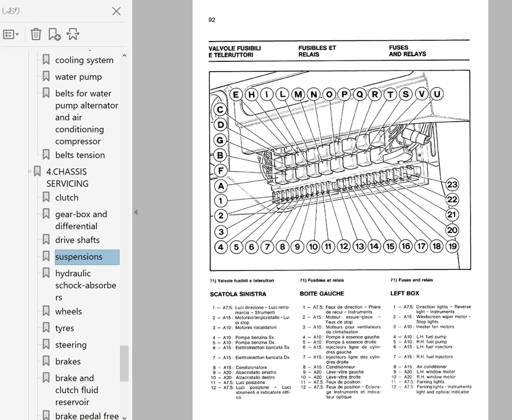Open the 4.CHASSIS SERVICING bookmark
This screenshot has width=512, height=420.
[67, 178]
